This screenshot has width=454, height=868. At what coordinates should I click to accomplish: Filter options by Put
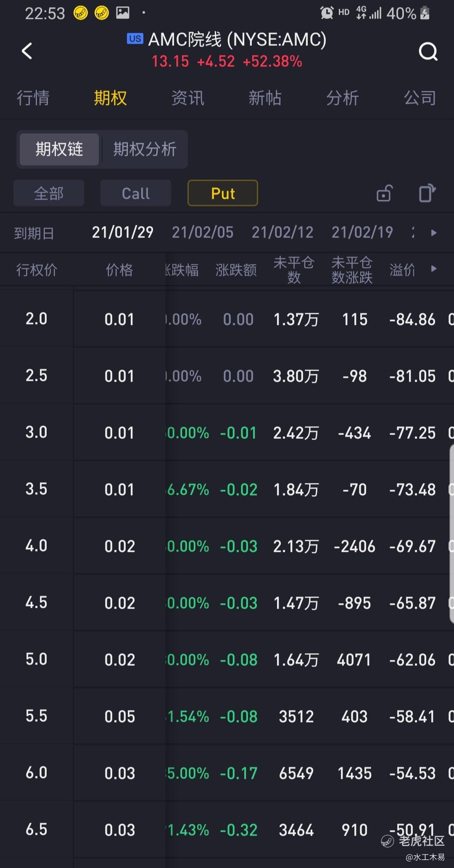coord(223,193)
